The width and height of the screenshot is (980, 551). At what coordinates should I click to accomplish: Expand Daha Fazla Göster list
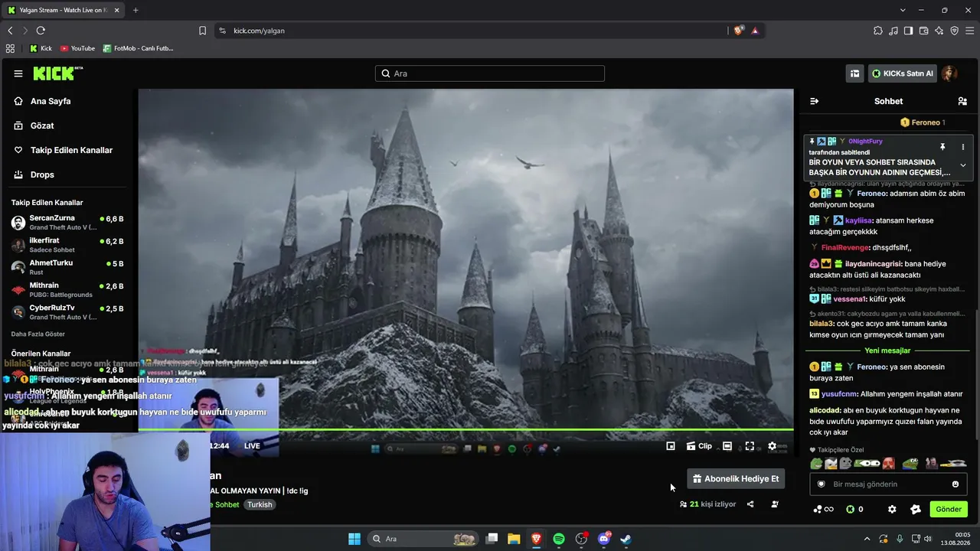38,334
